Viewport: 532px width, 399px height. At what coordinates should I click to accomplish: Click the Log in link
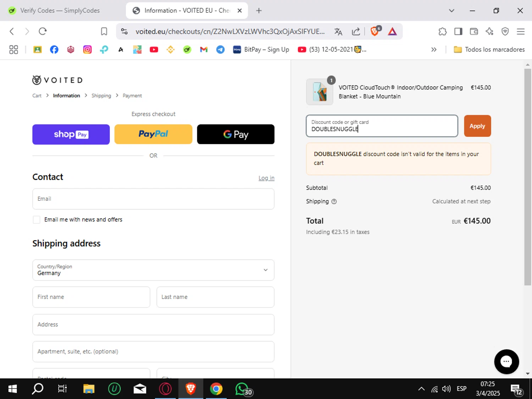266,178
